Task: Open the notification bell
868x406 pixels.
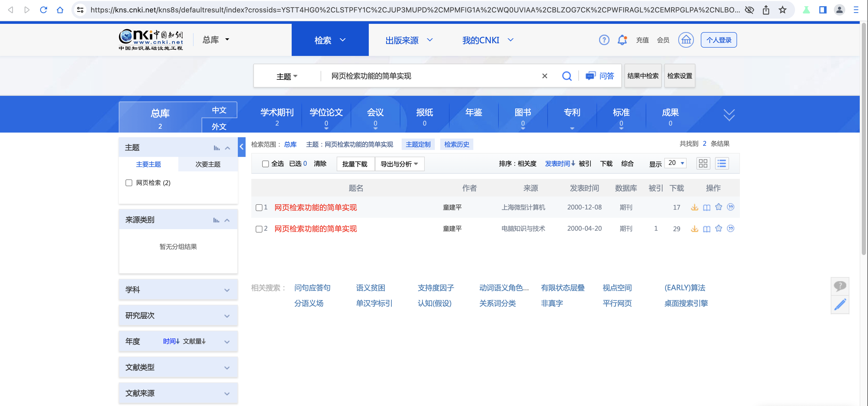Action: 622,40
